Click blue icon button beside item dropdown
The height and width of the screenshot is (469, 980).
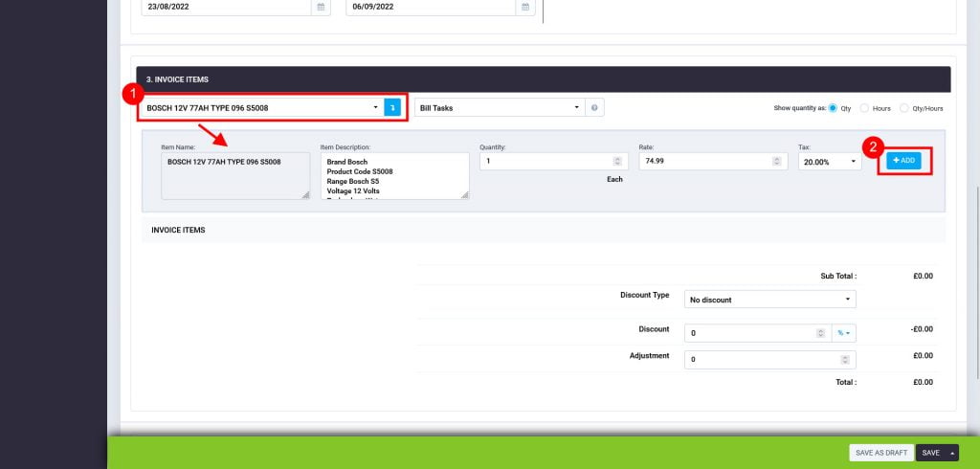tap(391, 107)
